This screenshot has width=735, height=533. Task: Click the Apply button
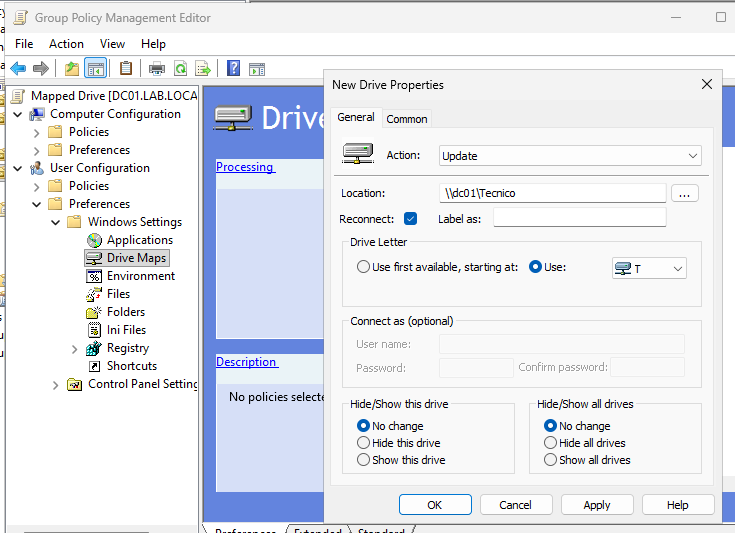click(597, 505)
